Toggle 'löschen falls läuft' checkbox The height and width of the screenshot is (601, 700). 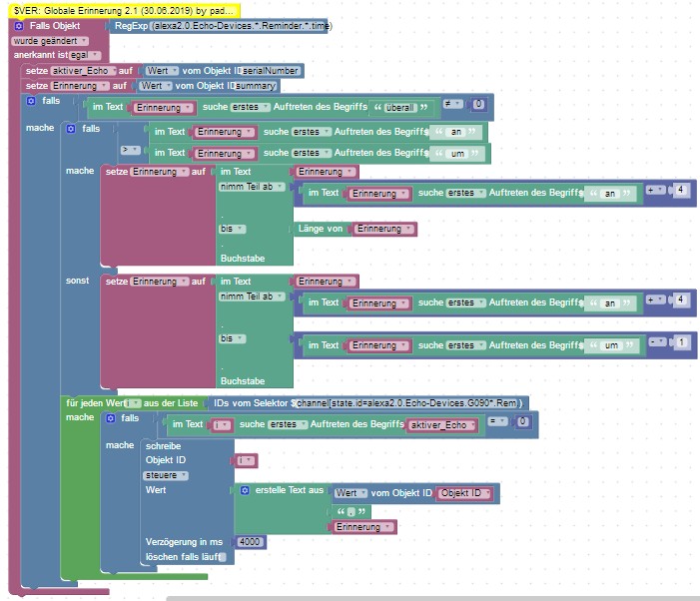pos(223,556)
